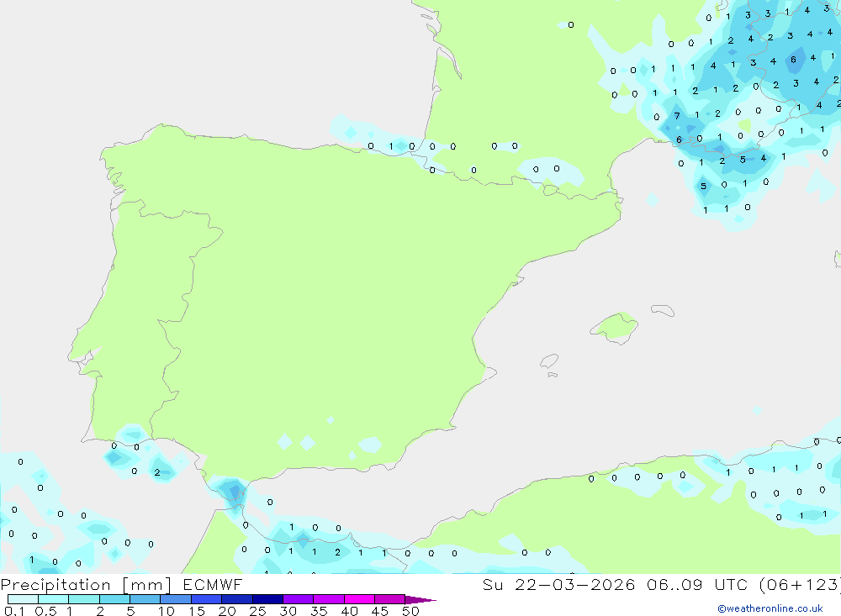Click the 0.5–1 mm legend swatch
The width and height of the screenshot is (841, 616).
pyautogui.click(x=53, y=599)
